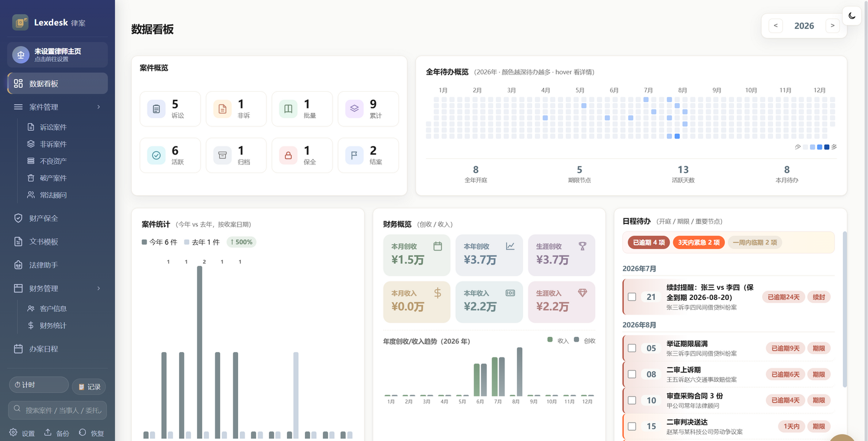Focus the 搜索案件 search field
The image size is (868, 441).
(x=58, y=410)
